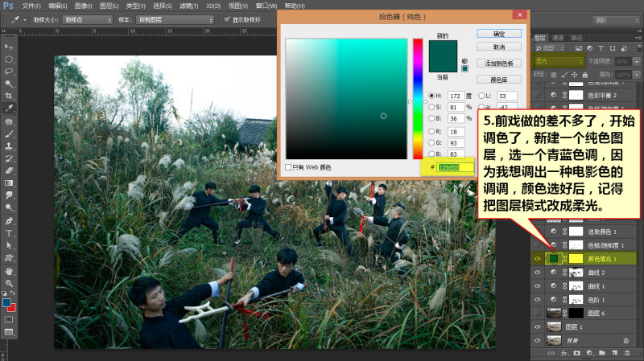Screen dimensions: 644x361
Task: Hide the 曲线 2 layer
Action: point(537,272)
